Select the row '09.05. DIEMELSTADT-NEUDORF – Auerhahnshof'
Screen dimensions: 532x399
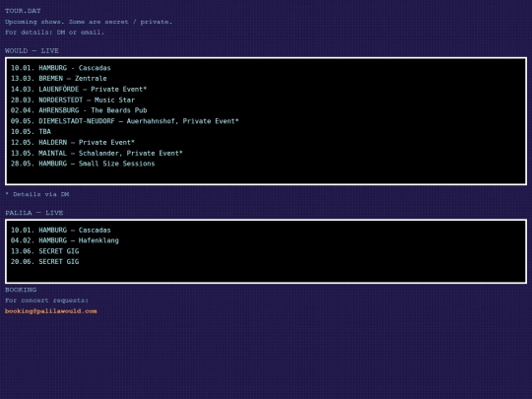tap(124, 121)
